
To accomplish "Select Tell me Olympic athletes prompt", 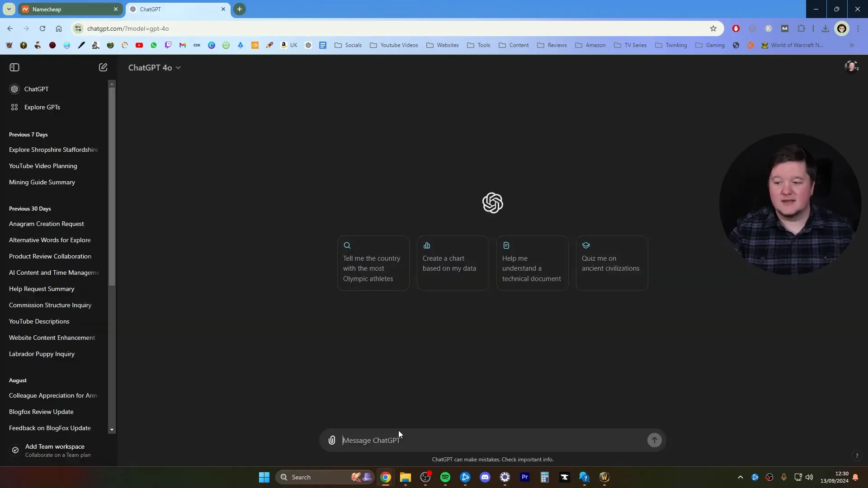I will coord(373,262).
